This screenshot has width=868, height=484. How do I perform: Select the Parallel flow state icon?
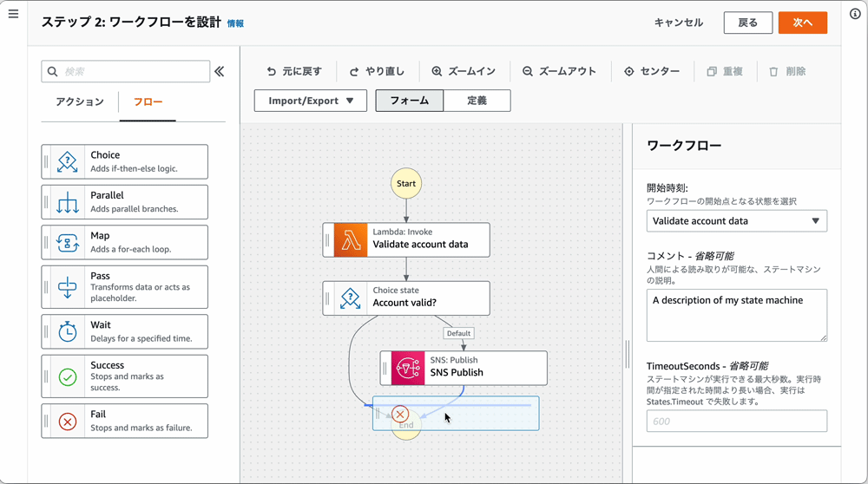tap(68, 202)
